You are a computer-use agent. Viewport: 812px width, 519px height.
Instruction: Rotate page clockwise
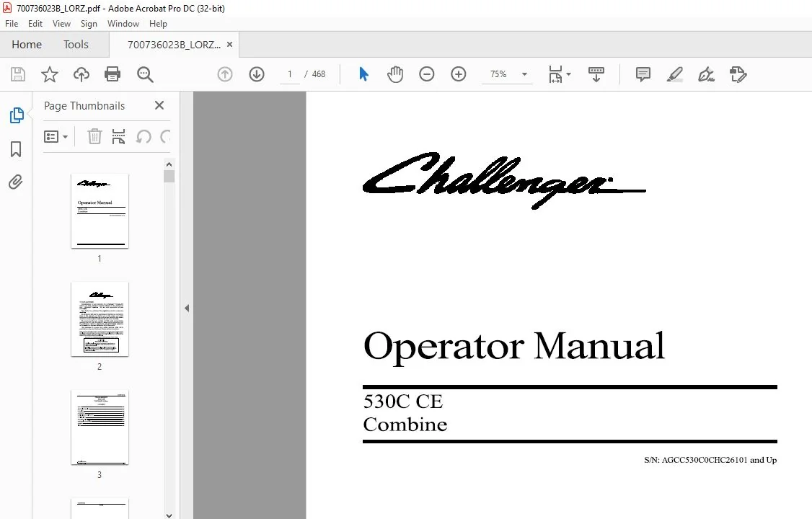(x=166, y=137)
